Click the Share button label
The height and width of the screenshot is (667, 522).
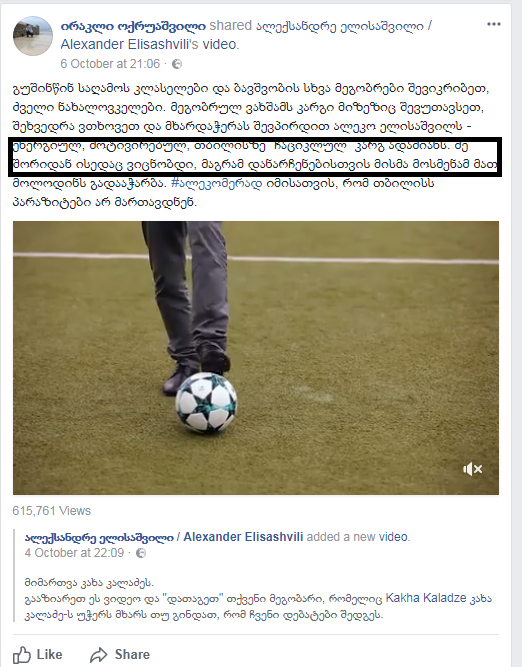tap(132, 655)
